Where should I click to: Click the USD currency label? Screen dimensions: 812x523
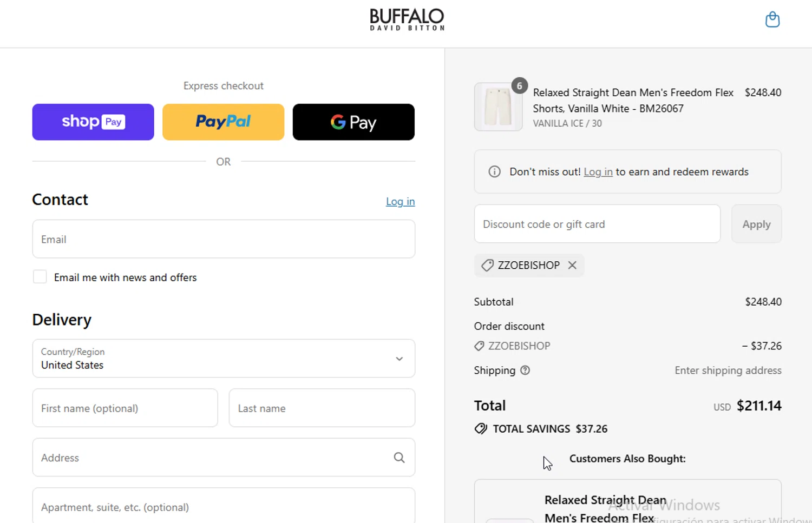tap(722, 407)
